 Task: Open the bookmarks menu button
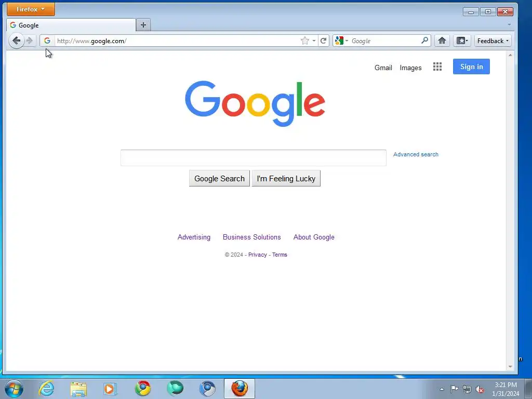(462, 41)
